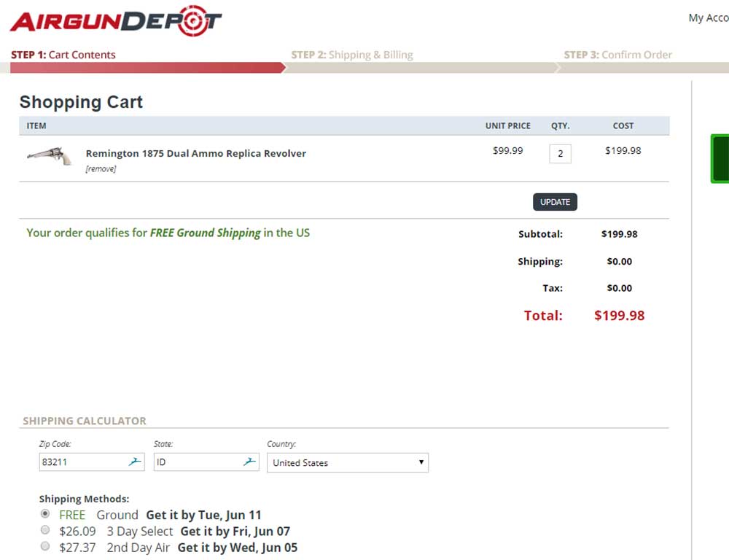The image size is (729, 560).
Task: Click the Shopping Cart heading
Action: [x=81, y=102]
